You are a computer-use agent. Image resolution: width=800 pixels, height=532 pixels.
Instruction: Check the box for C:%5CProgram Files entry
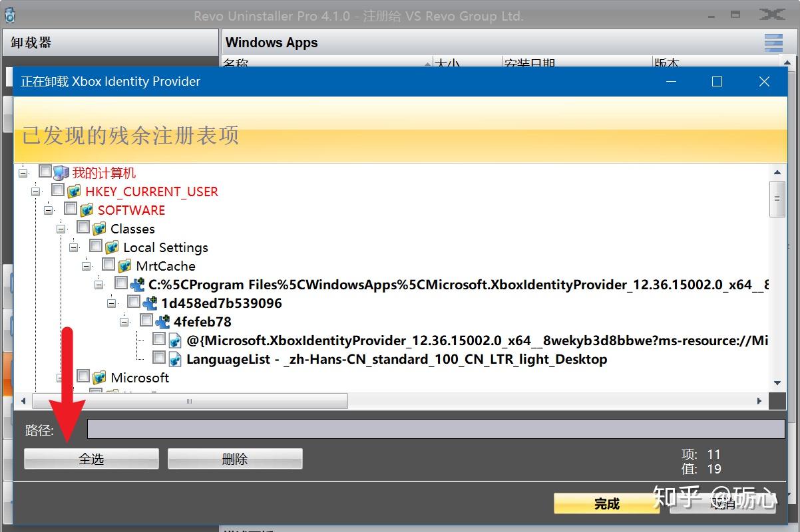click(x=121, y=283)
